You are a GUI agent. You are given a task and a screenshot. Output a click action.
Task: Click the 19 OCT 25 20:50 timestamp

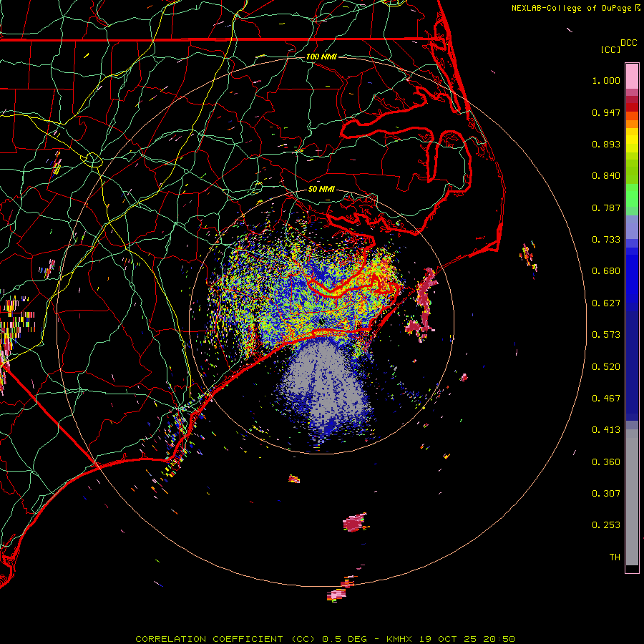[467, 639]
